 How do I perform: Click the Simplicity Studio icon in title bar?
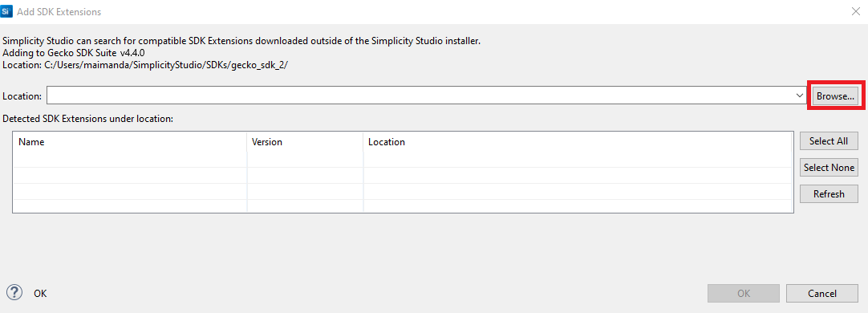(x=7, y=11)
